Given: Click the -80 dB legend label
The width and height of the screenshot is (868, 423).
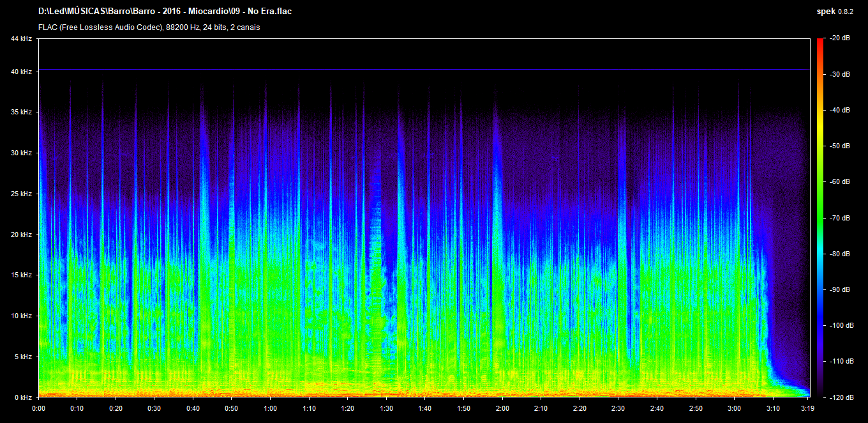Looking at the screenshot, I should 841,254.
